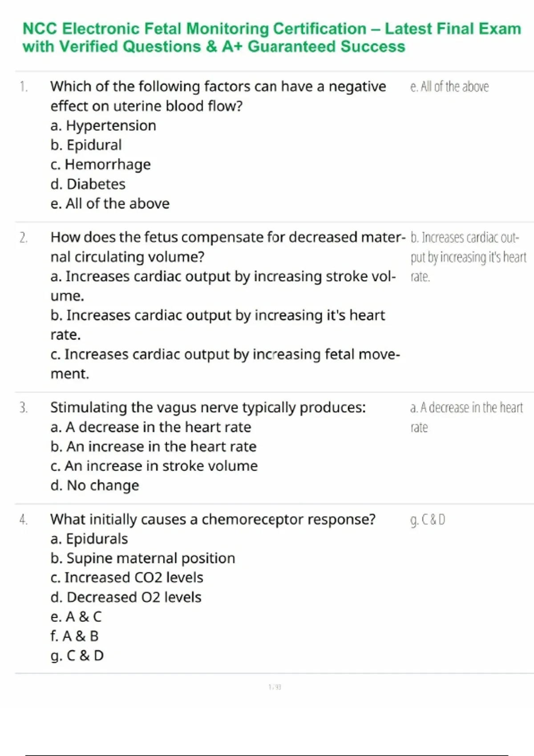Click the green document title heading

click(x=271, y=37)
